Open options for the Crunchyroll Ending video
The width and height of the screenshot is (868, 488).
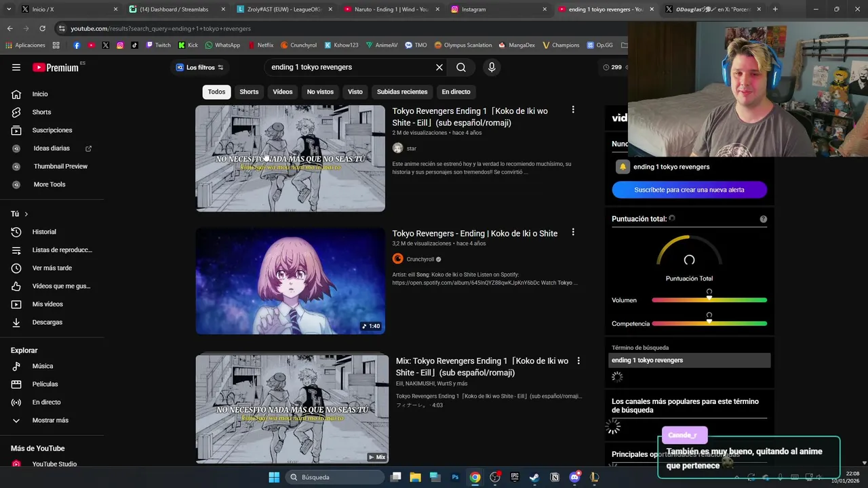point(573,232)
